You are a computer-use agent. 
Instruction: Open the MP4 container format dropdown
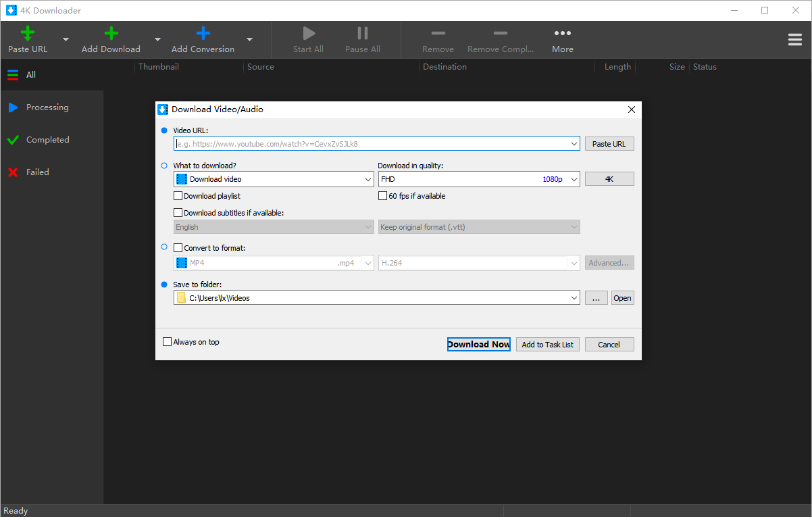[274, 263]
